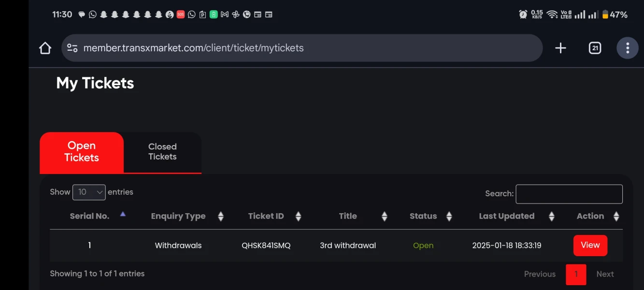View the 3rd withdrawal ticket

(590, 246)
